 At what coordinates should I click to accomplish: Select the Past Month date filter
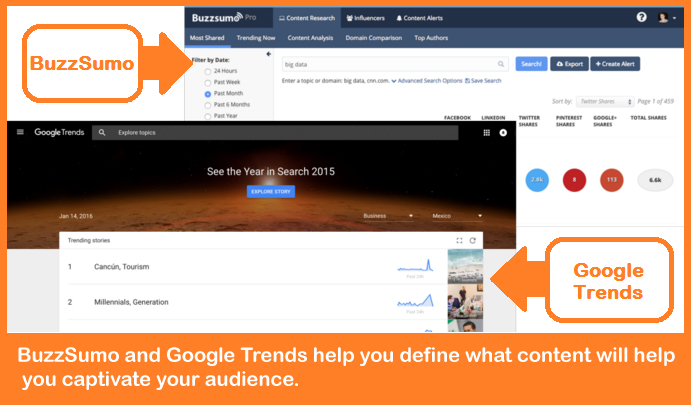point(208,94)
